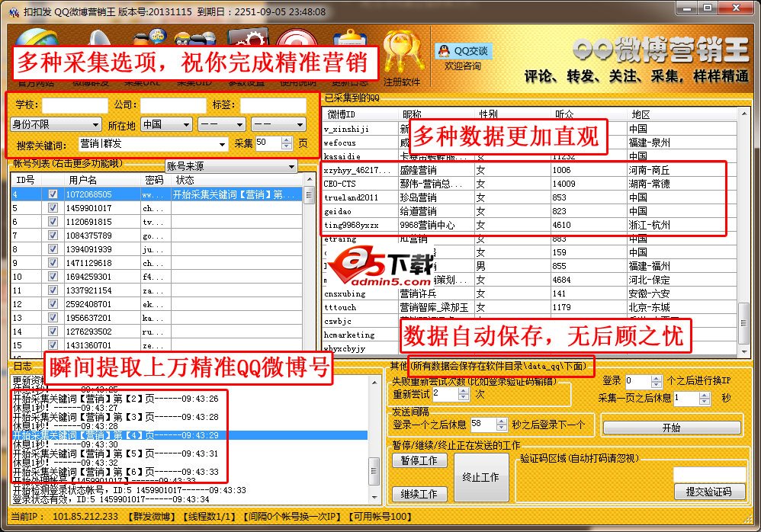
Task: Select the row with 微博ID geidao
Action: click(x=529, y=211)
